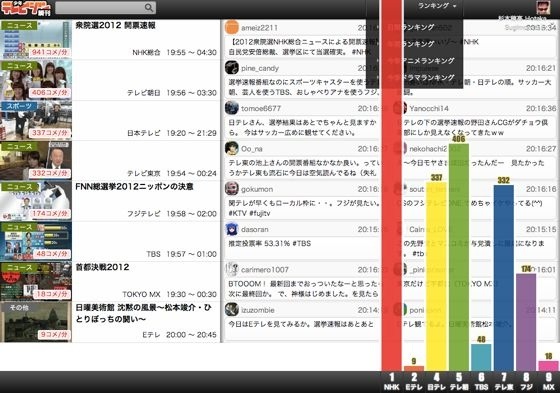Click the search magnifier icon
Viewport: 560px width, 393px height.
149,8
